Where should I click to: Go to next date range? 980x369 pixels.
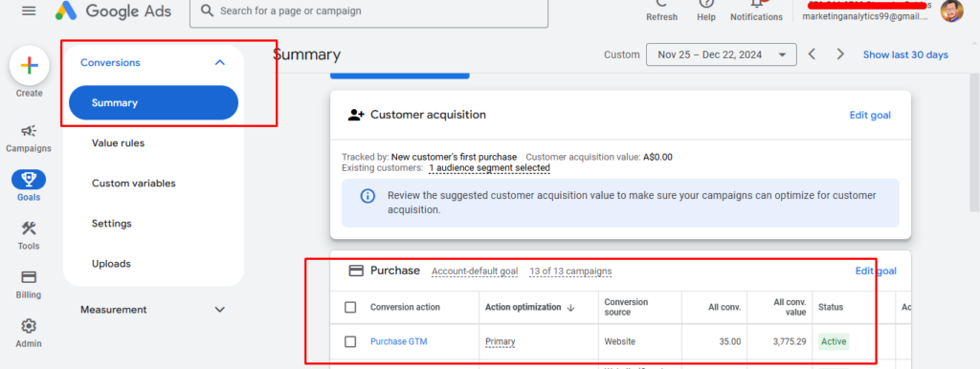tap(840, 54)
